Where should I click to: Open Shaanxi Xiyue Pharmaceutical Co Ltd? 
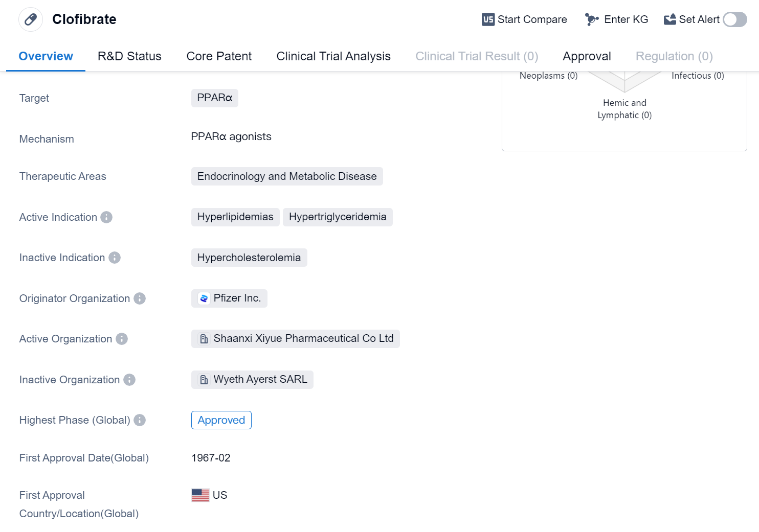coord(303,338)
